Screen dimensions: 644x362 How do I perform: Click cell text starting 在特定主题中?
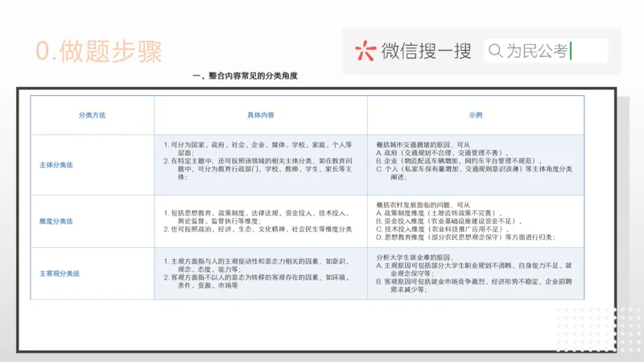tap(258, 169)
